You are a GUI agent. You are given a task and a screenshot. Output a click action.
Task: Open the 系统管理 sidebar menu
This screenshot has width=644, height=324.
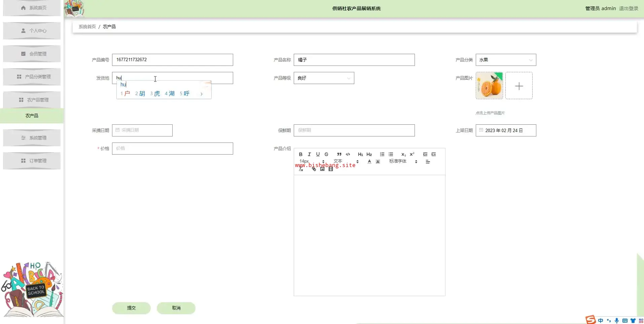click(32, 138)
